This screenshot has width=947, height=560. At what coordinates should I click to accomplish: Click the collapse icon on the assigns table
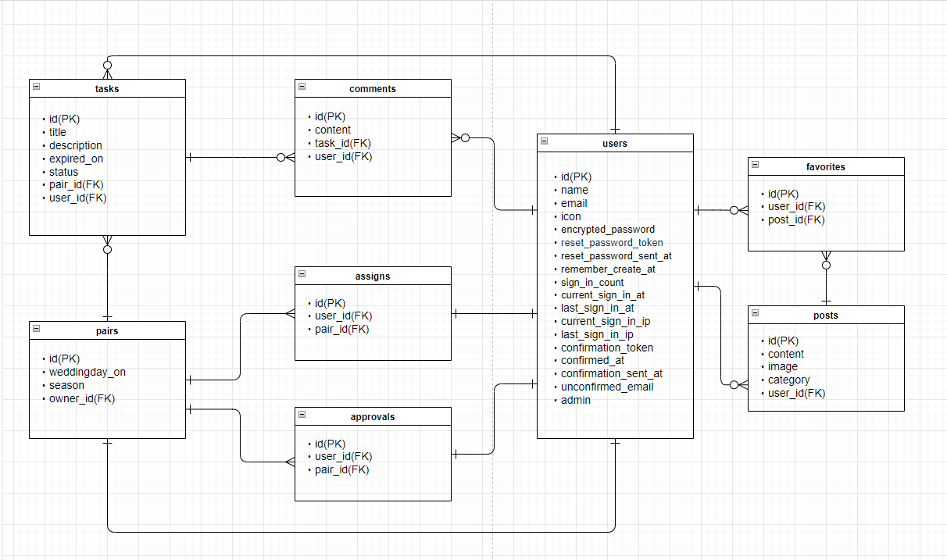click(x=302, y=275)
